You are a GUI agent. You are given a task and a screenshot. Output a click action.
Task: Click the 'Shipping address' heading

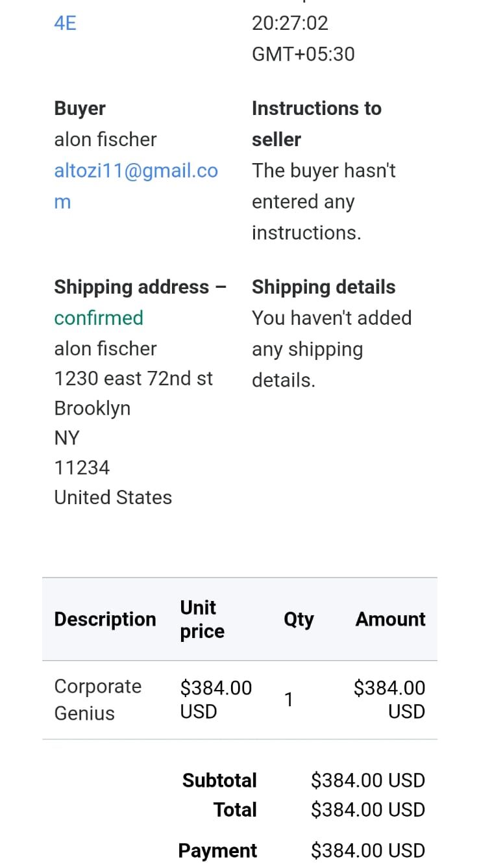[x=132, y=287]
